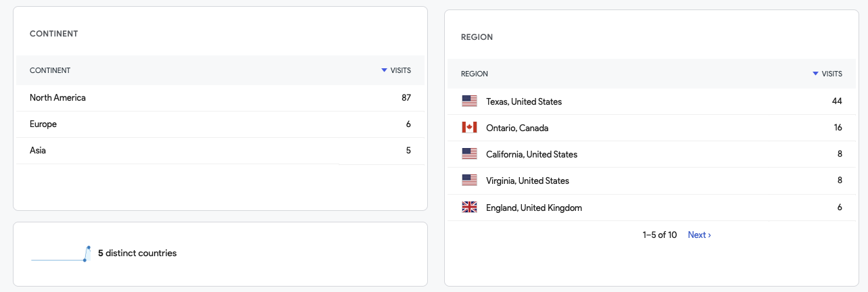The width and height of the screenshot is (868, 292).
Task: Go to Next page of regions
Action: pos(699,235)
